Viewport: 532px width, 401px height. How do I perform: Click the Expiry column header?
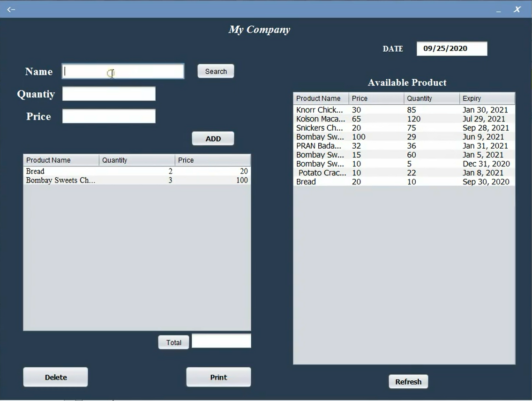point(487,98)
